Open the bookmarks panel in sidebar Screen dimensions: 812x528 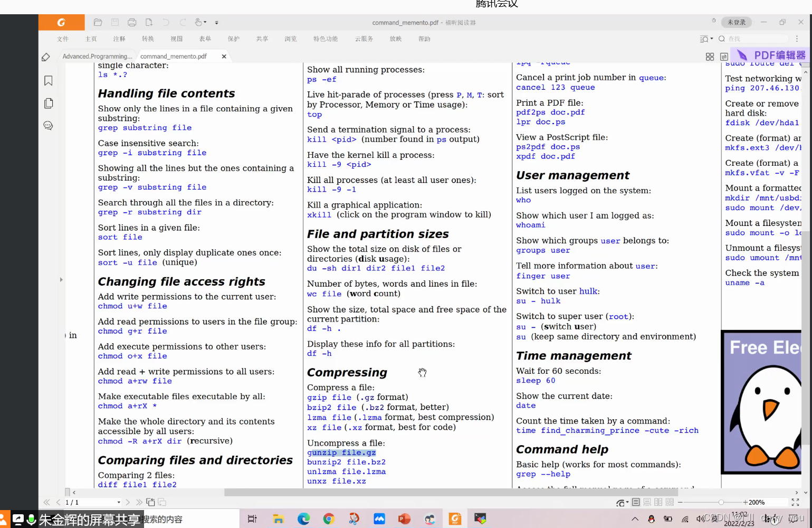[48, 81]
